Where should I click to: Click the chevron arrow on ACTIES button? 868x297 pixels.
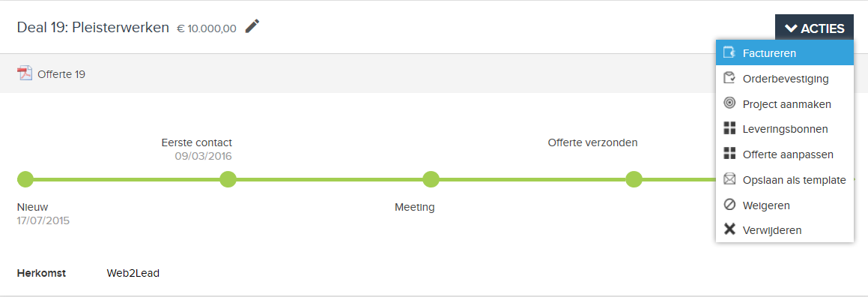click(x=791, y=28)
